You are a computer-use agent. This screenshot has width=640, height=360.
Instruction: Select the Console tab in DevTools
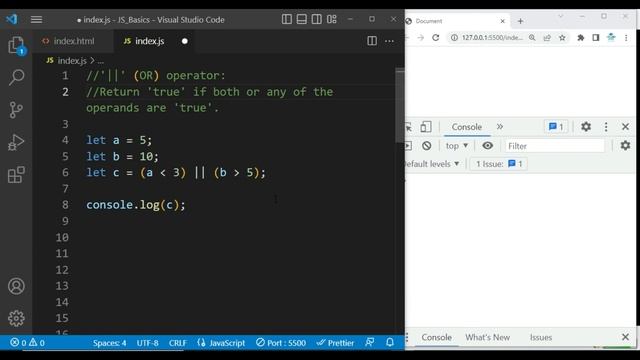[x=467, y=127]
